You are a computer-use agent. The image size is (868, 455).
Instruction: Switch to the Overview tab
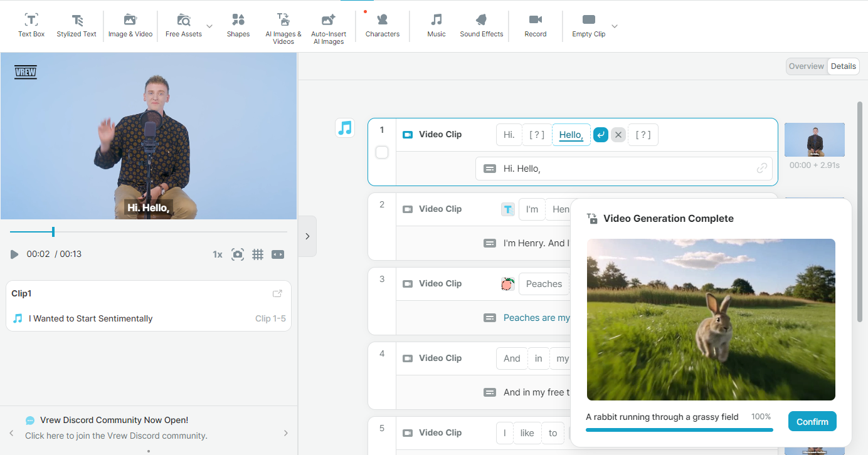coord(807,66)
